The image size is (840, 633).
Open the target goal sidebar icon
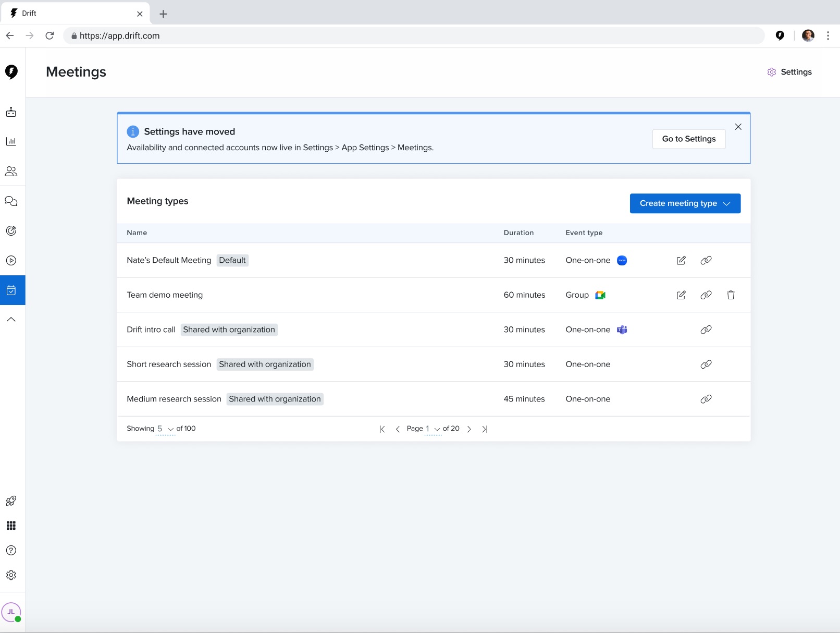pyautogui.click(x=11, y=231)
